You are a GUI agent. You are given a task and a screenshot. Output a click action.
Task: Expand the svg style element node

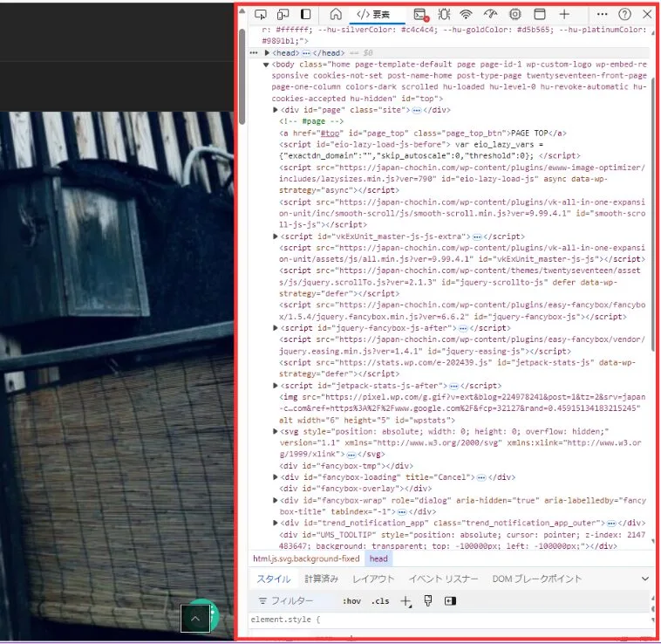(276, 431)
